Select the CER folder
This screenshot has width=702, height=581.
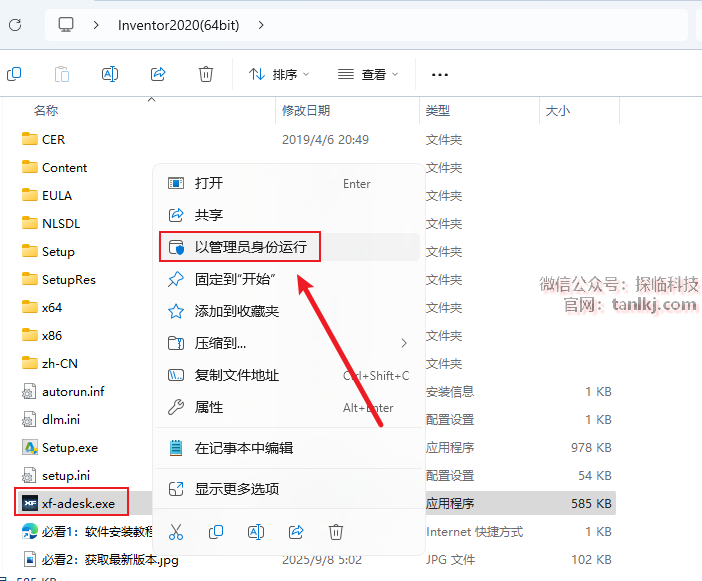coord(44,140)
